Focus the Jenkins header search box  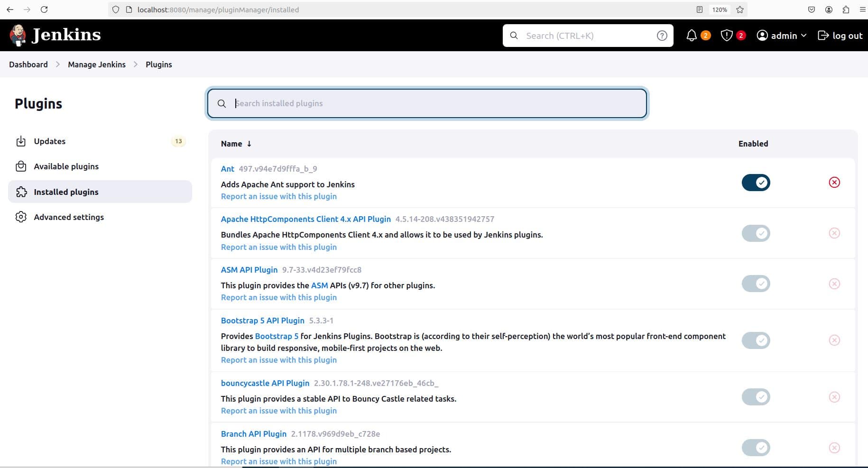[x=588, y=36]
